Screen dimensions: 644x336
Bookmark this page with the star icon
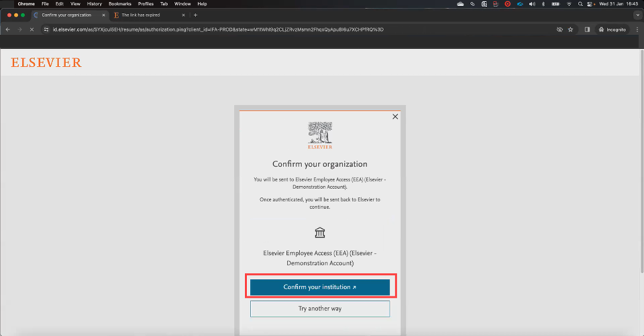coord(570,30)
